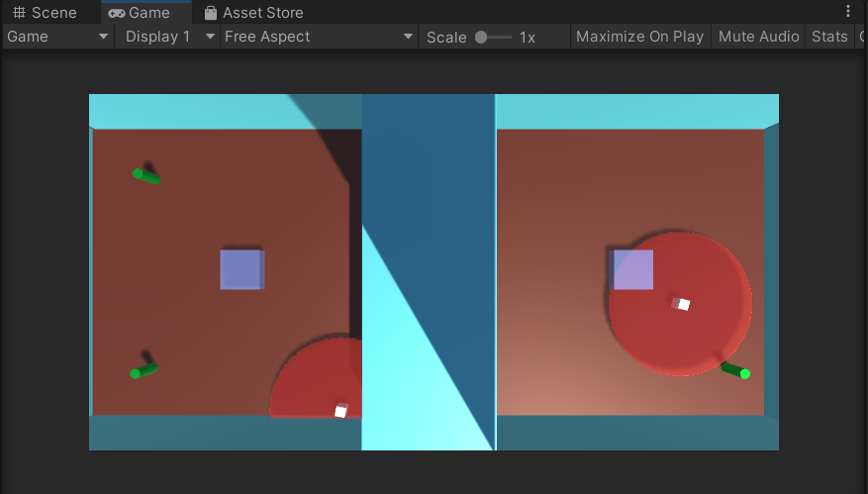Expand the Free Aspect ratio dropdown
868x494 pixels.
tap(319, 37)
